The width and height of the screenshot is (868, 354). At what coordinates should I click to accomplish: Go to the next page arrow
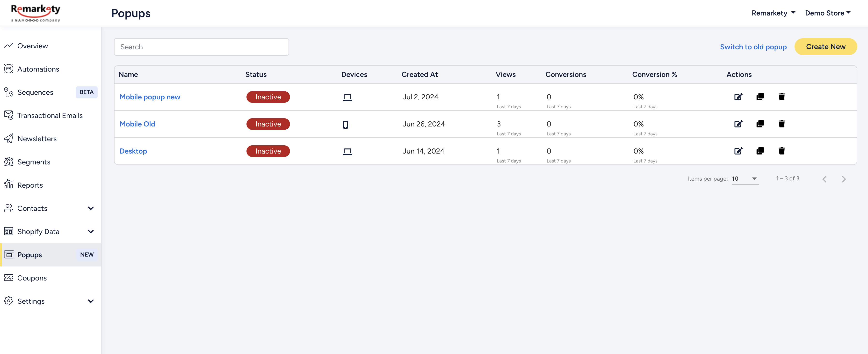pyautogui.click(x=844, y=179)
